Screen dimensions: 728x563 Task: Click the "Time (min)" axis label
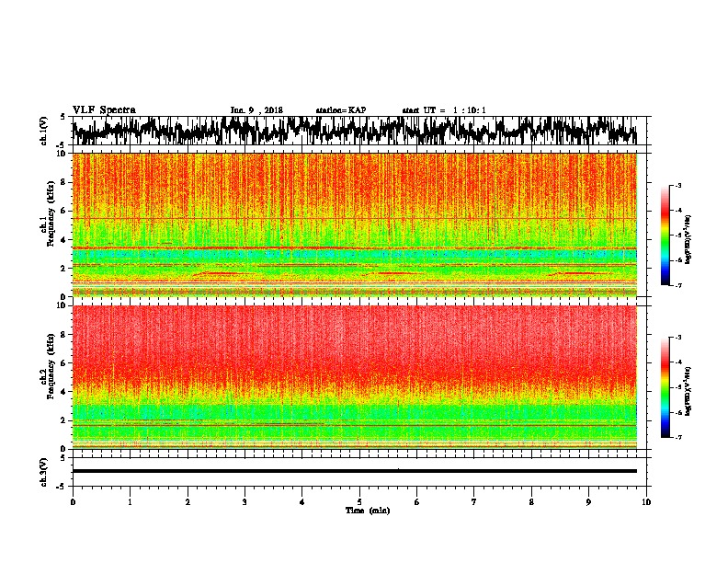point(368,511)
